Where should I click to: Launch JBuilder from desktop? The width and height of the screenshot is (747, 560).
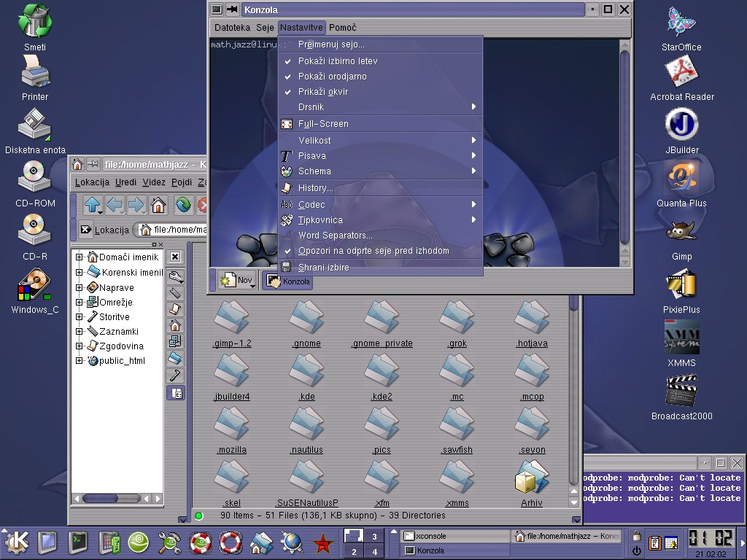tap(682, 125)
